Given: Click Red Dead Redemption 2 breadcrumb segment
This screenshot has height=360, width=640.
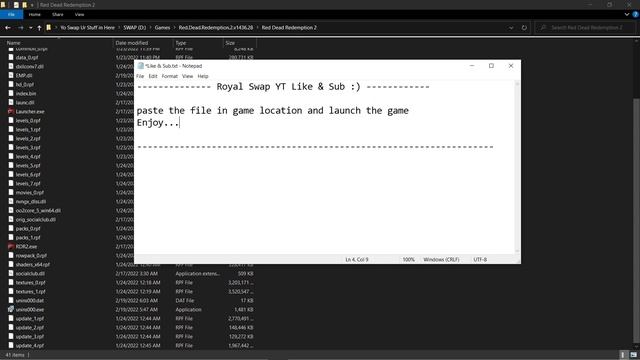Looking at the screenshot, I should point(289,28).
